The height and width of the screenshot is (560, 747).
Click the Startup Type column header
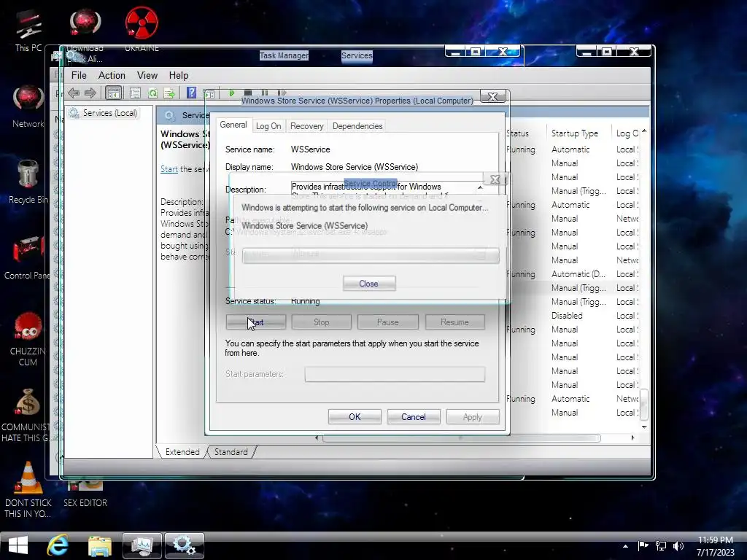click(575, 133)
